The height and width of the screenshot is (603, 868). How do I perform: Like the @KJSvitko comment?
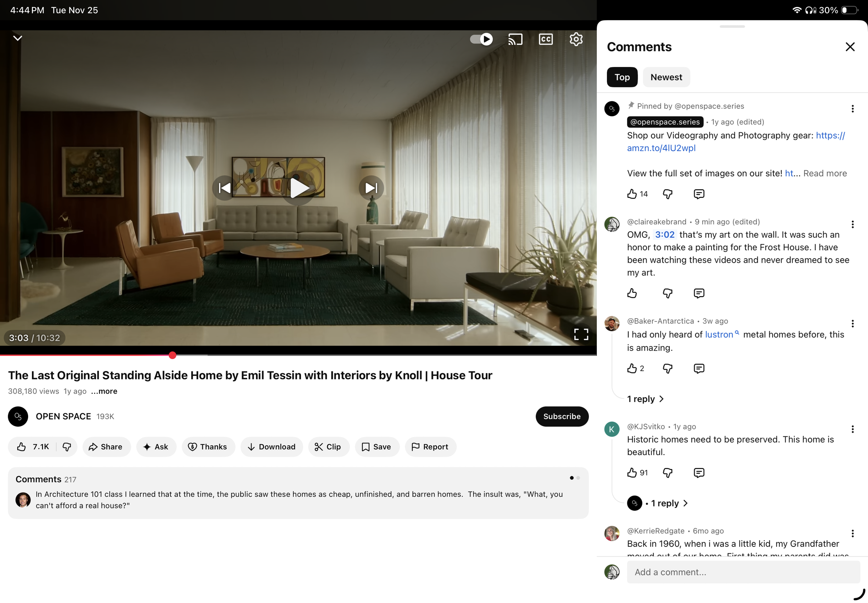click(632, 472)
